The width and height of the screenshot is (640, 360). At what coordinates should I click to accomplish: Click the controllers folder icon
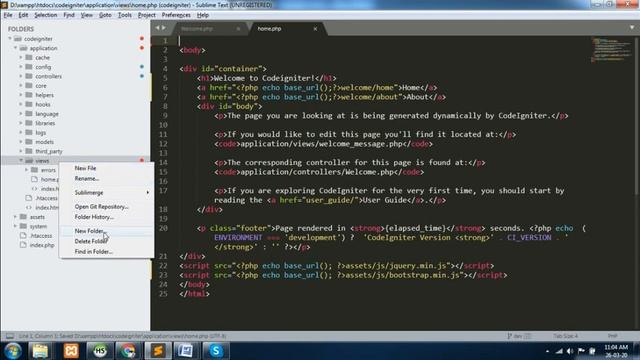(x=29, y=76)
